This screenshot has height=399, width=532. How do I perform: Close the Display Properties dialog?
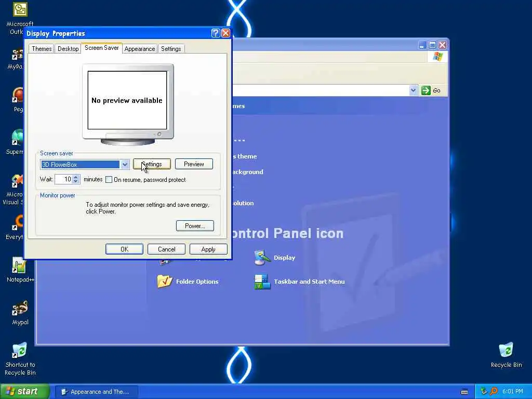pyautogui.click(x=225, y=33)
